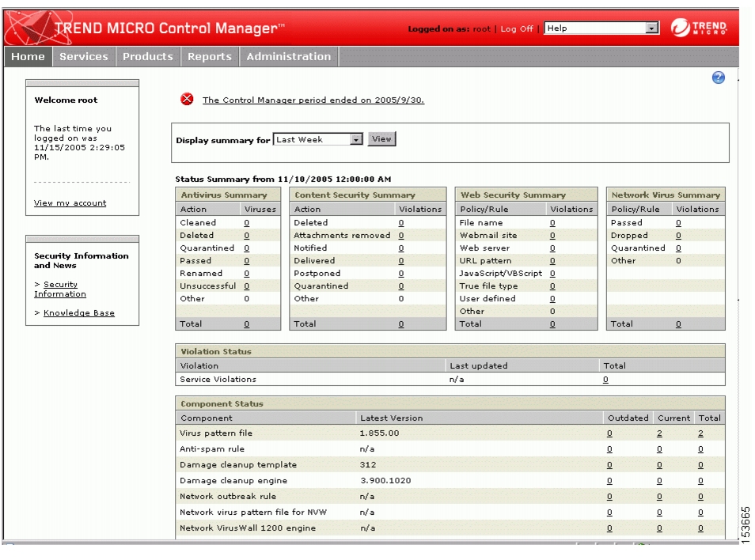Open the blue help question mark icon
Screen dimensions: 755x560
718,78
